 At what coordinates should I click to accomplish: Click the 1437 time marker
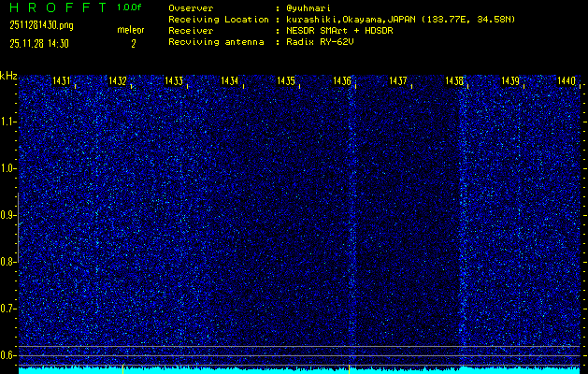click(398, 80)
